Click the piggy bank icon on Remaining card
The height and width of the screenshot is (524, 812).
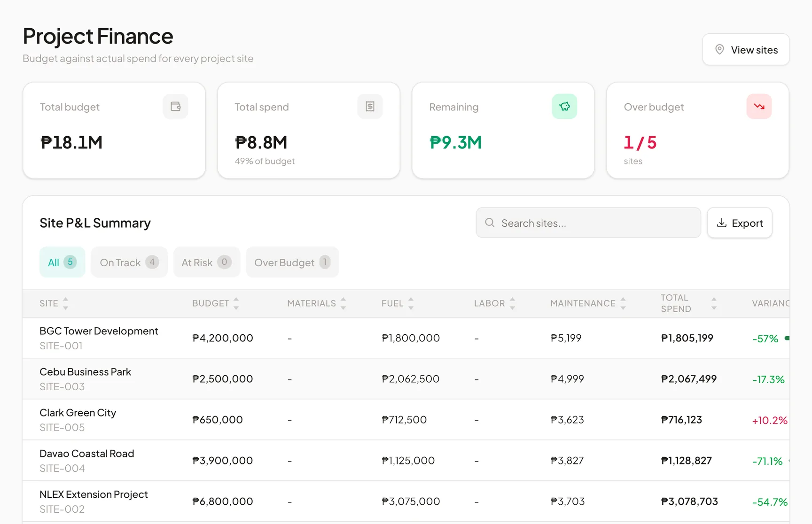tap(565, 107)
